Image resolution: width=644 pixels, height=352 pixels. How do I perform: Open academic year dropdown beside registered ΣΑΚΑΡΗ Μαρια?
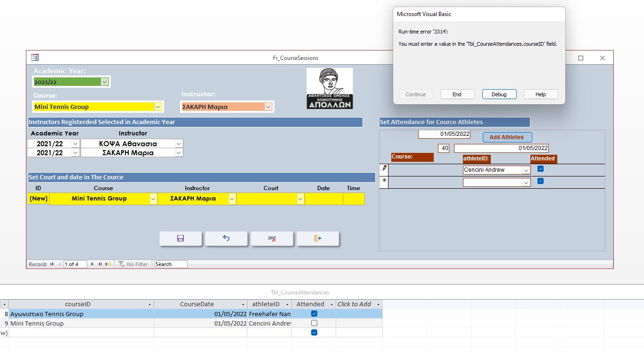(x=75, y=153)
